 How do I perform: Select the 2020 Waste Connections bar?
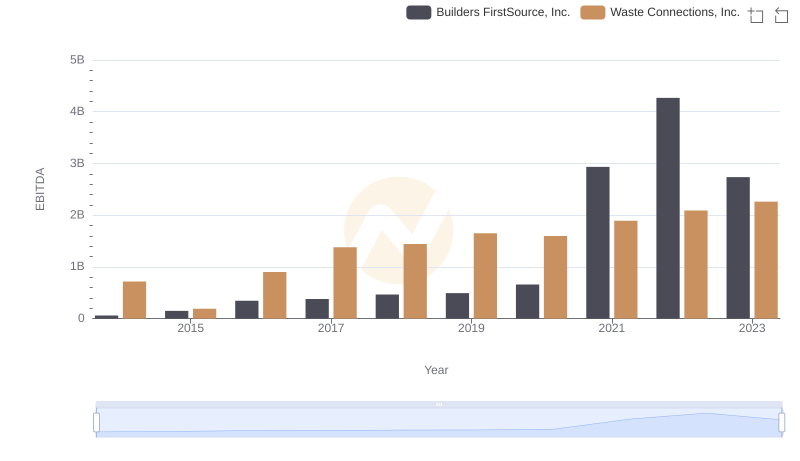tap(556, 277)
